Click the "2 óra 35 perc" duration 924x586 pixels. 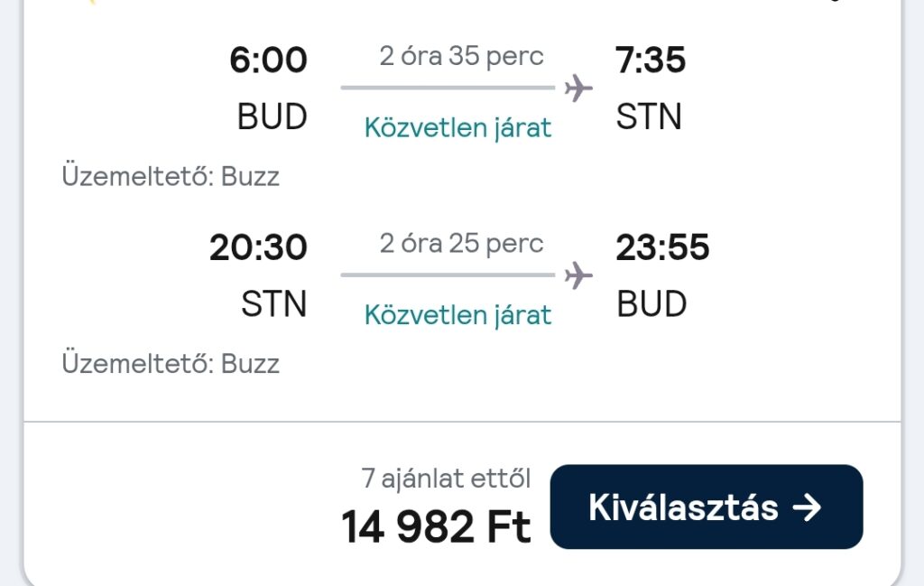pyautogui.click(x=461, y=56)
